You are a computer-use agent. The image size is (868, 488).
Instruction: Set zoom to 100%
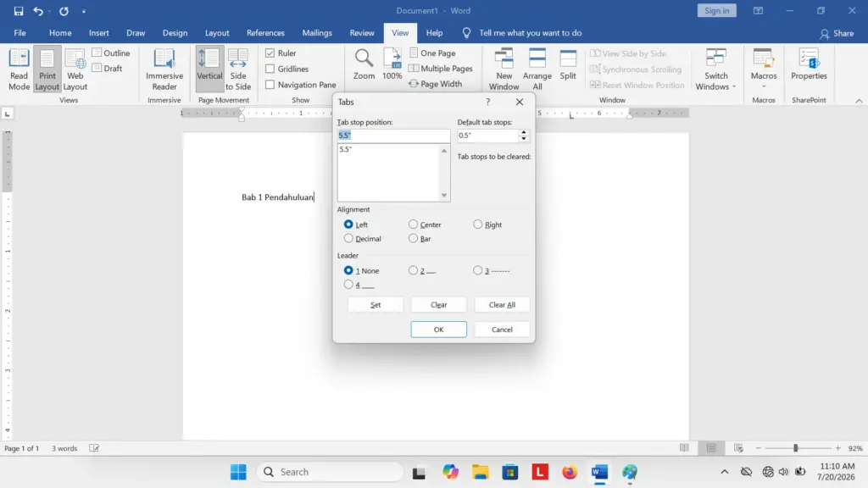pyautogui.click(x=392, y=64)
